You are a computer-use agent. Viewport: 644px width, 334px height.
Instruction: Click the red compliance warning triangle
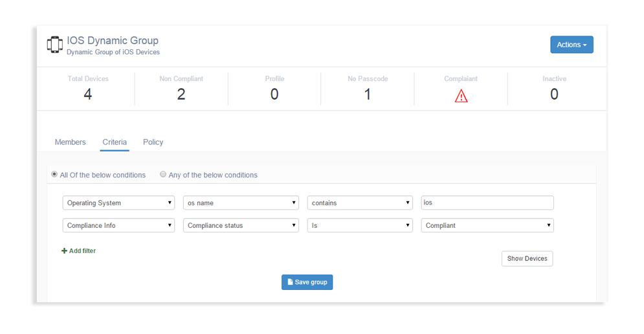[x=461, y=96]
